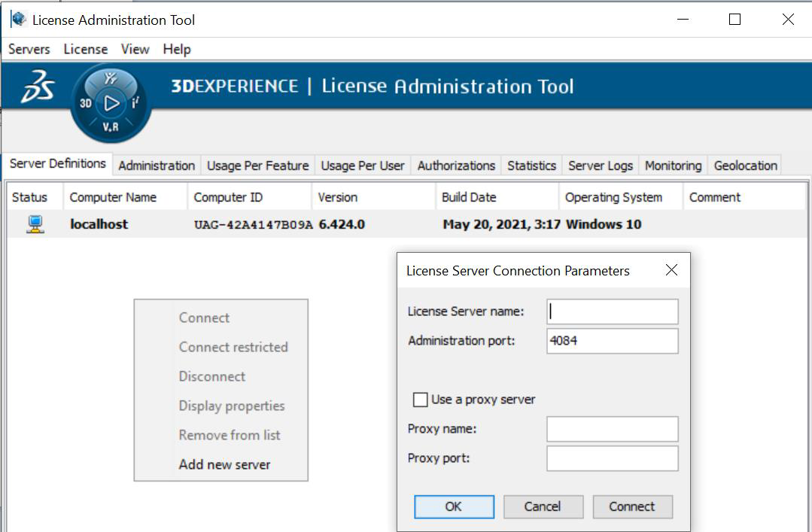812x532 pixels.
Task: Click the Cancel button in the dialog
Action: [543, 506]
